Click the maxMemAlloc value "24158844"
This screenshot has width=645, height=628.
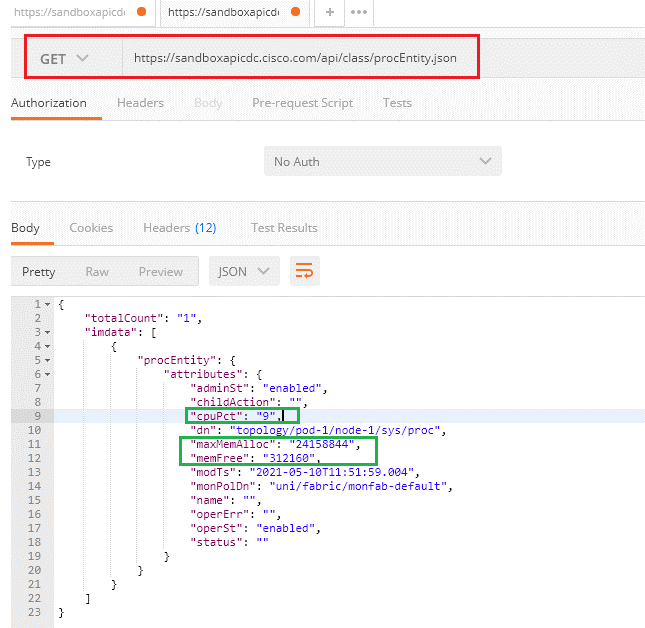click(322, 444)
